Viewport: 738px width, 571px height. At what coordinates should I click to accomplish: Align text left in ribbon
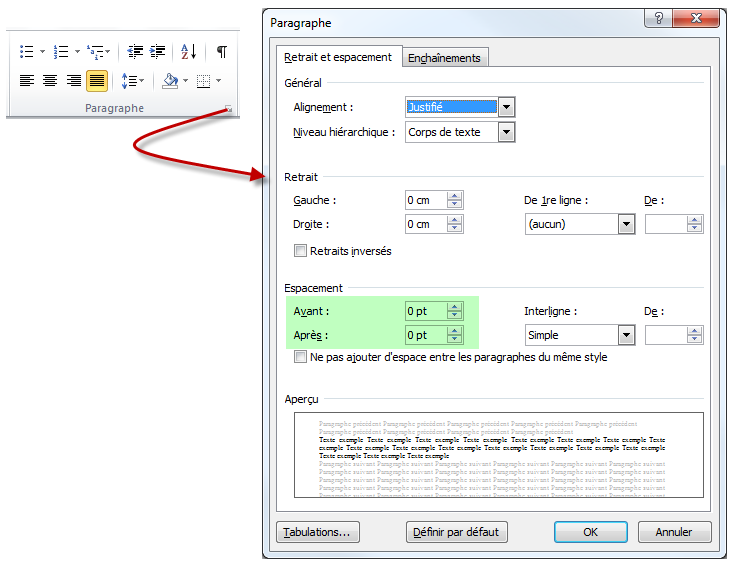point(27,80)
